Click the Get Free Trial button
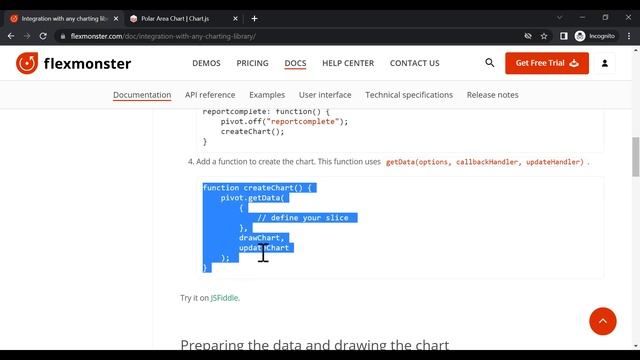This screenshot has height=360, width=640. point(547,63)
